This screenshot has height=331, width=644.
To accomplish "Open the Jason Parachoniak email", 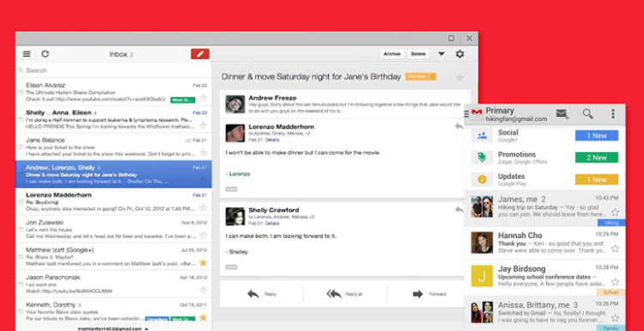I will coord(113,284).
